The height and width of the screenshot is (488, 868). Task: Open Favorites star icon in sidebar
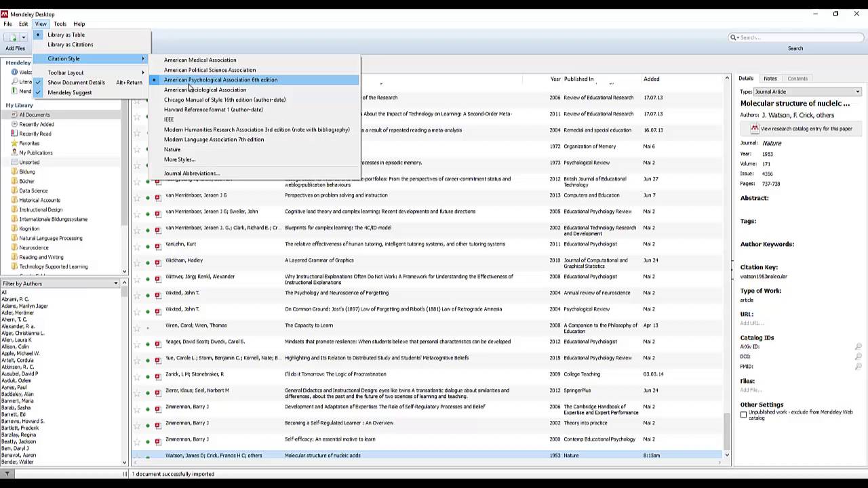coord(14,144)
